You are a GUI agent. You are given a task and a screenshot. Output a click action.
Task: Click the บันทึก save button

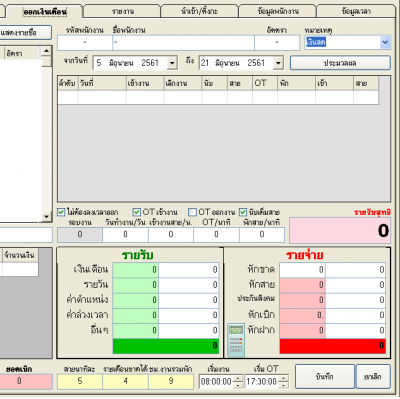point(325,377)
